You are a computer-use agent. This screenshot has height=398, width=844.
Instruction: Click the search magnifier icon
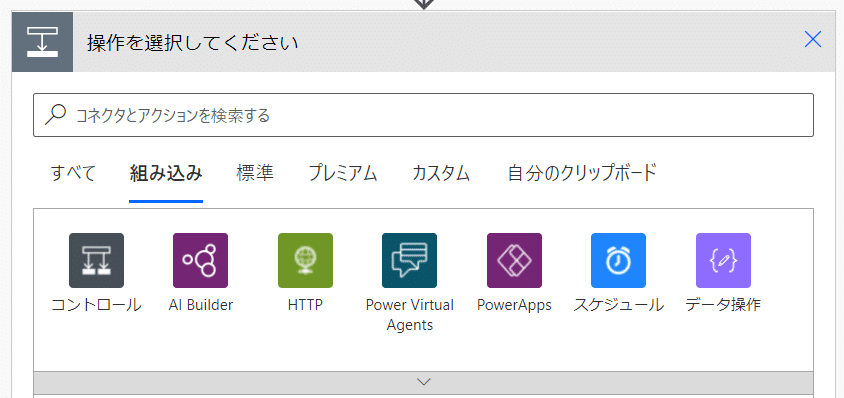click(55, 115)
